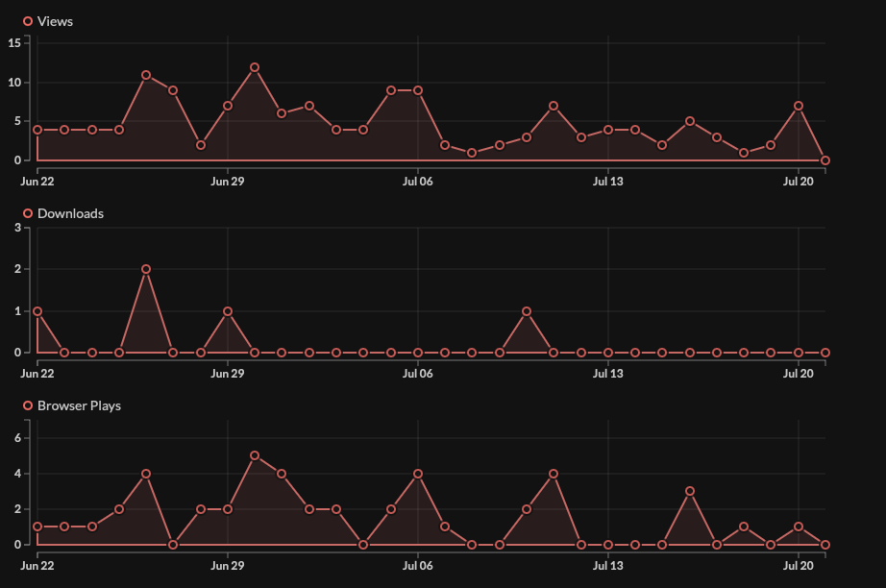Image resolution: width=886 pixels, height=588 pixels.
Task: Click the Jun 29 label under Downloads chart
Action: [227, 373]
